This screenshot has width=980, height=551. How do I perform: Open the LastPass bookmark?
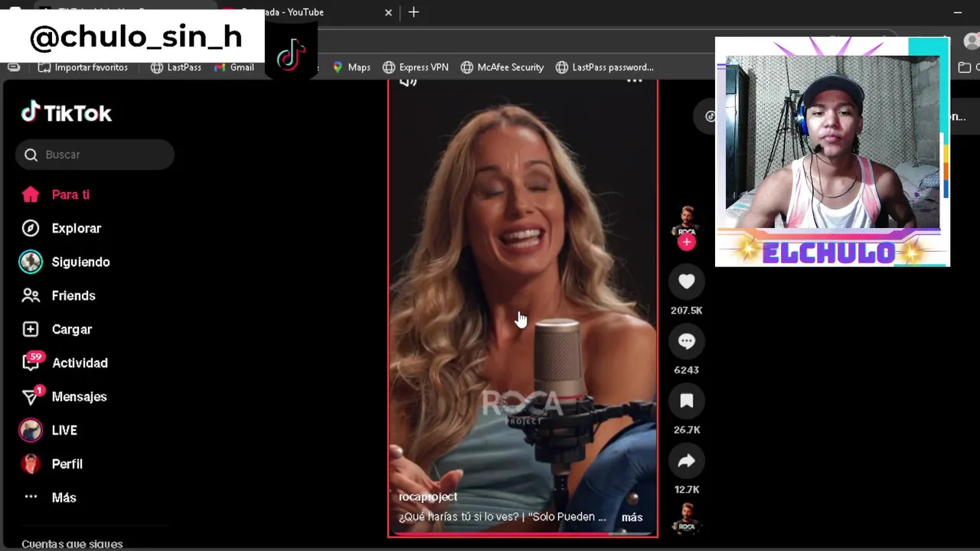[x=176, y=67]
